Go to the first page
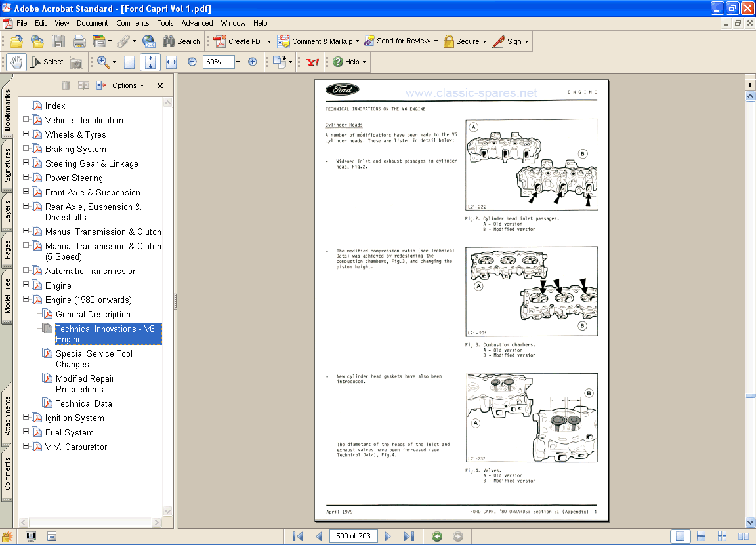 [x=297, y=536]
